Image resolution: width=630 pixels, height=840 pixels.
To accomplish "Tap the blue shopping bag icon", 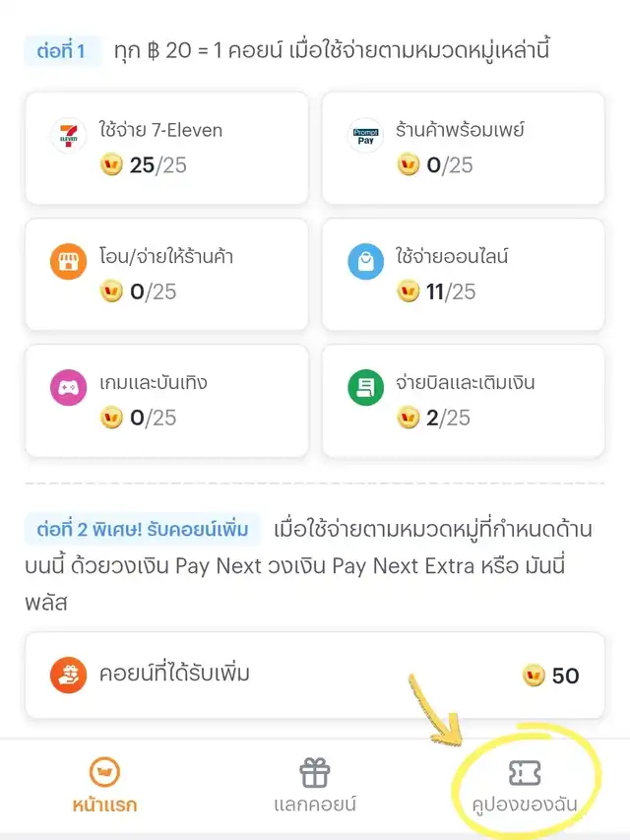I will click(x=365, y=261).
